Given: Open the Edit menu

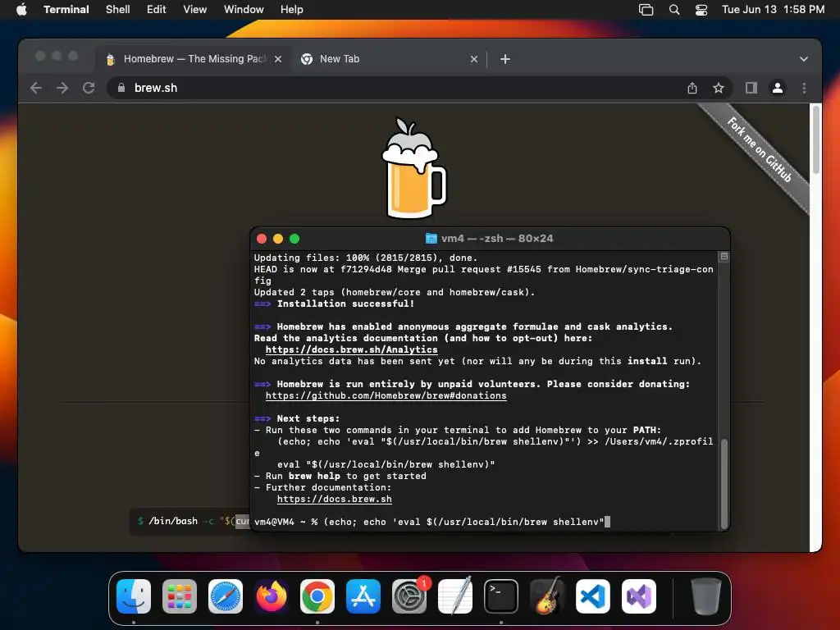Looking at the screenshot, I should click(x=156, y=9).
